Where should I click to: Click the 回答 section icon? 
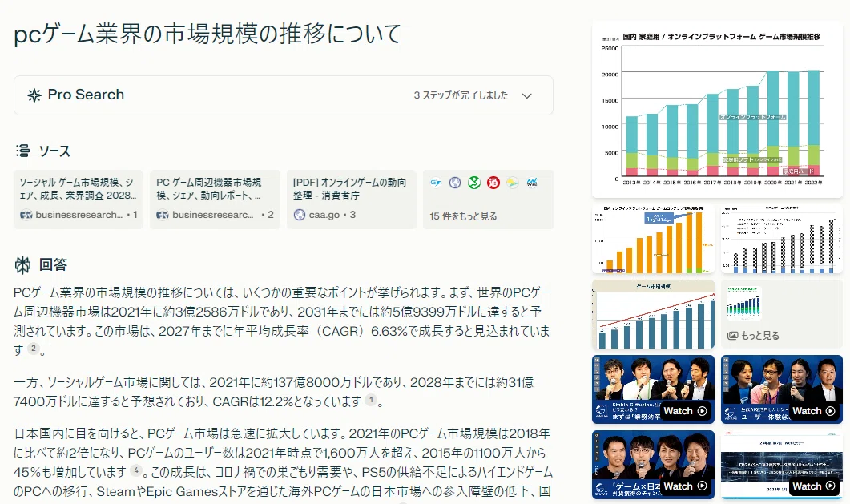click(22, 264)
